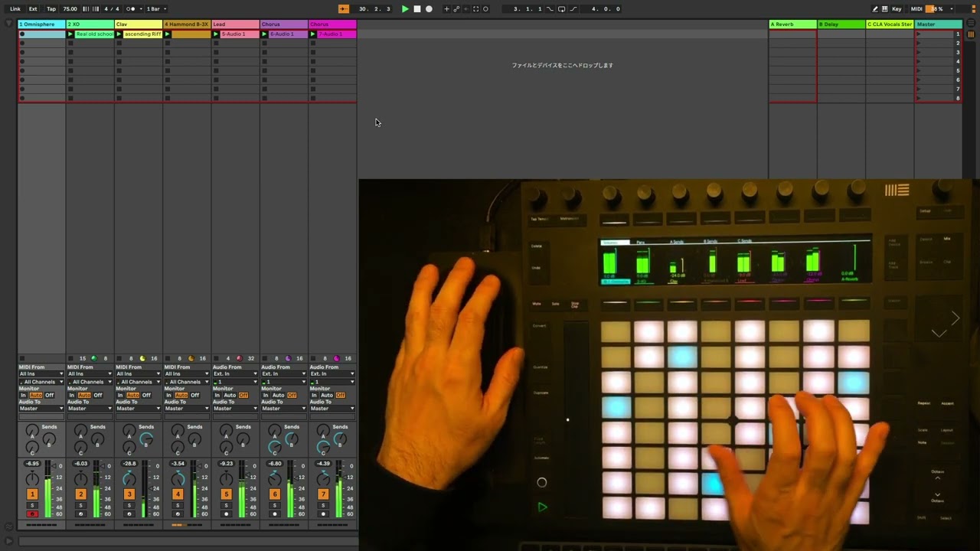Select the A Reverb return track header
This screenshot has width=980, height=551.
[792, 24]
